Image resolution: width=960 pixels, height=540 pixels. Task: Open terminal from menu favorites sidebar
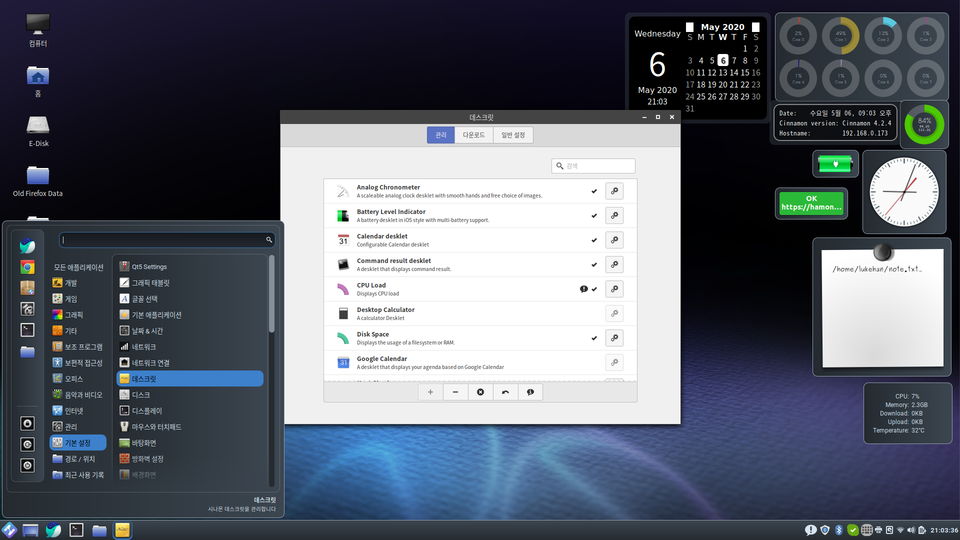[x=27, y=330]
